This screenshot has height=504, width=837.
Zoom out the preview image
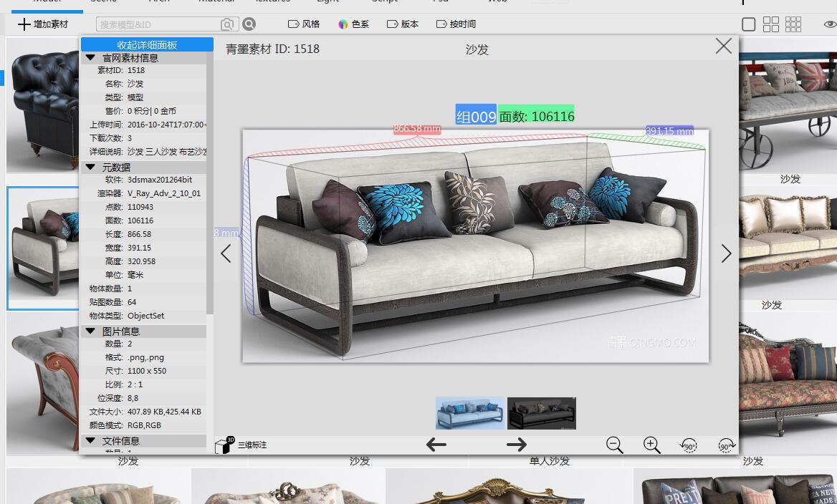tap(614, 445)
